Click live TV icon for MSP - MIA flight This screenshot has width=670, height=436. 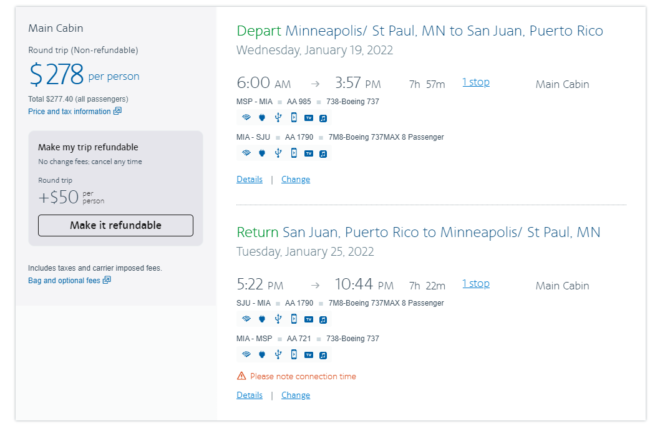click(309, 117)
